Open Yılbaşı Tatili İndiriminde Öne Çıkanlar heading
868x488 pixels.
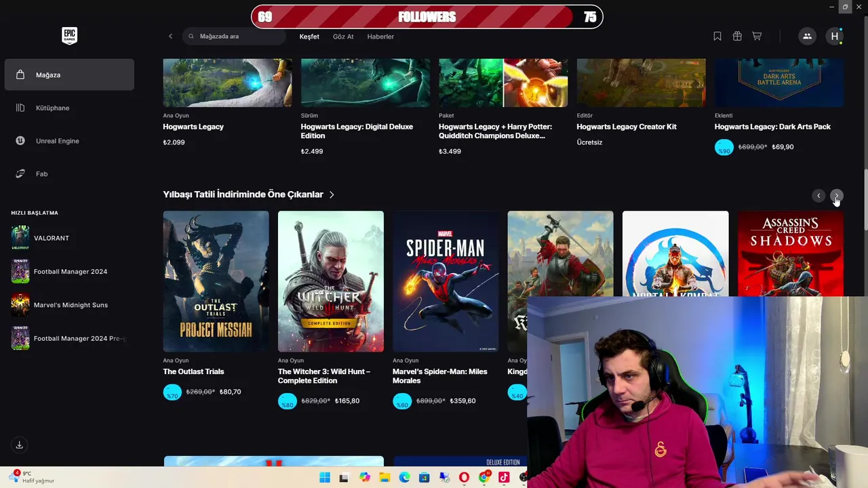tap(243, 195)
